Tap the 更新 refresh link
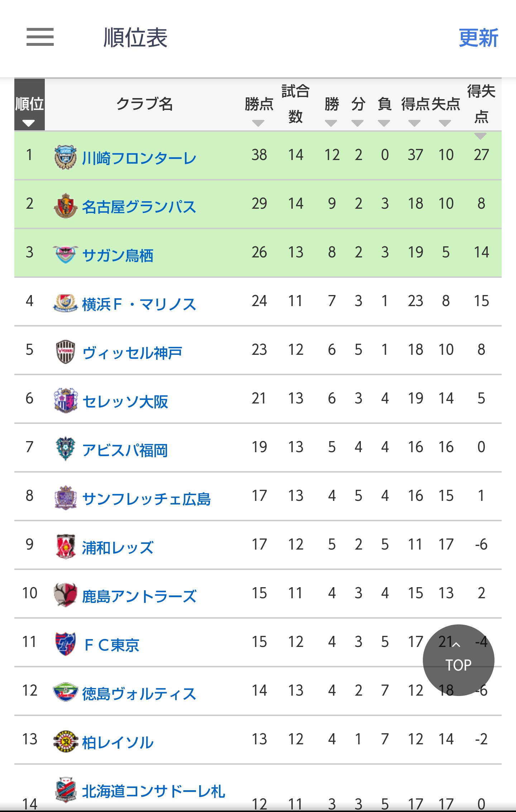 tap(478, 38)
